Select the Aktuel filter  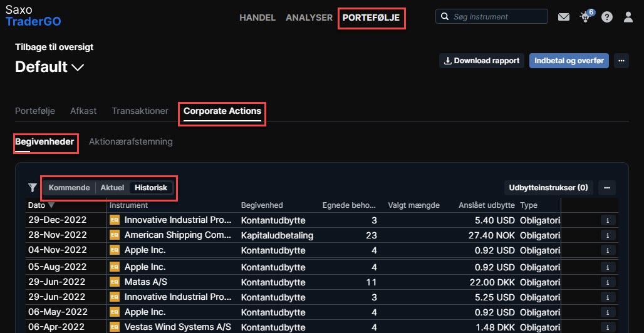(x=112, y=188)
